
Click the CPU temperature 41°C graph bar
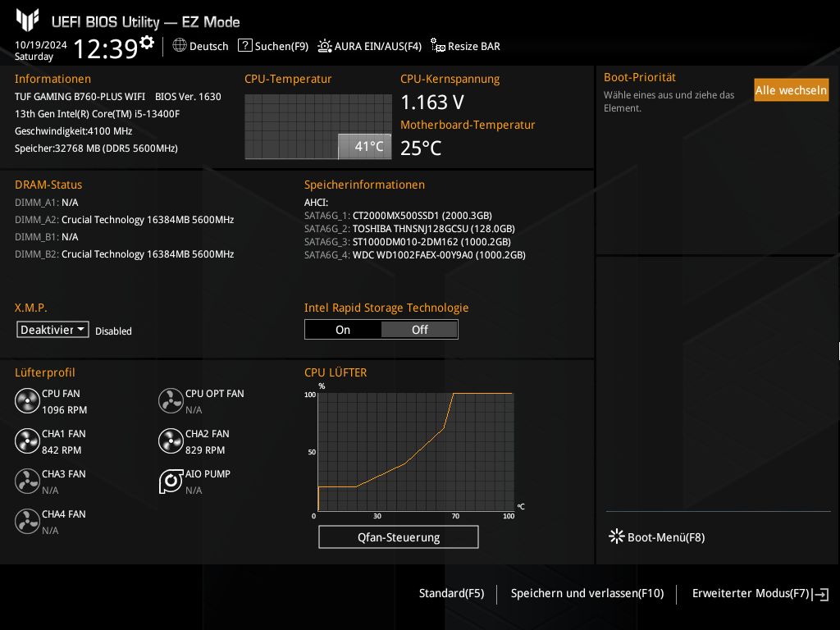coord(365,146)
